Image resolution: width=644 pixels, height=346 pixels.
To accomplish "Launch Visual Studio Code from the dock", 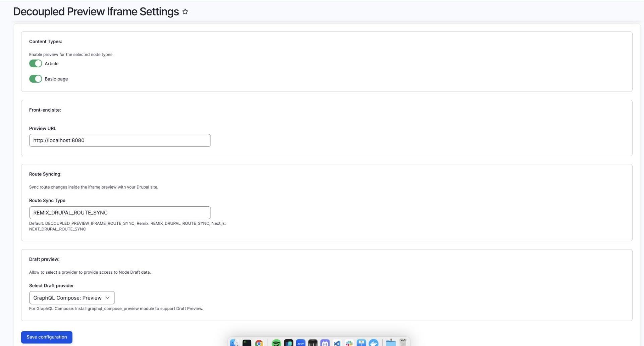I will point(337,343).
